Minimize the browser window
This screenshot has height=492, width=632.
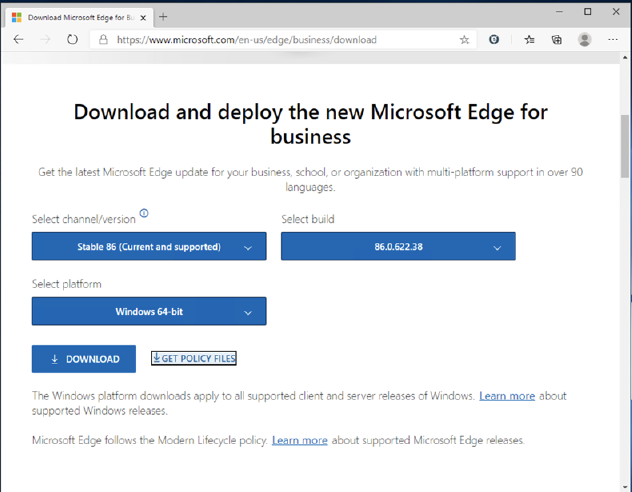pos(559,12)
